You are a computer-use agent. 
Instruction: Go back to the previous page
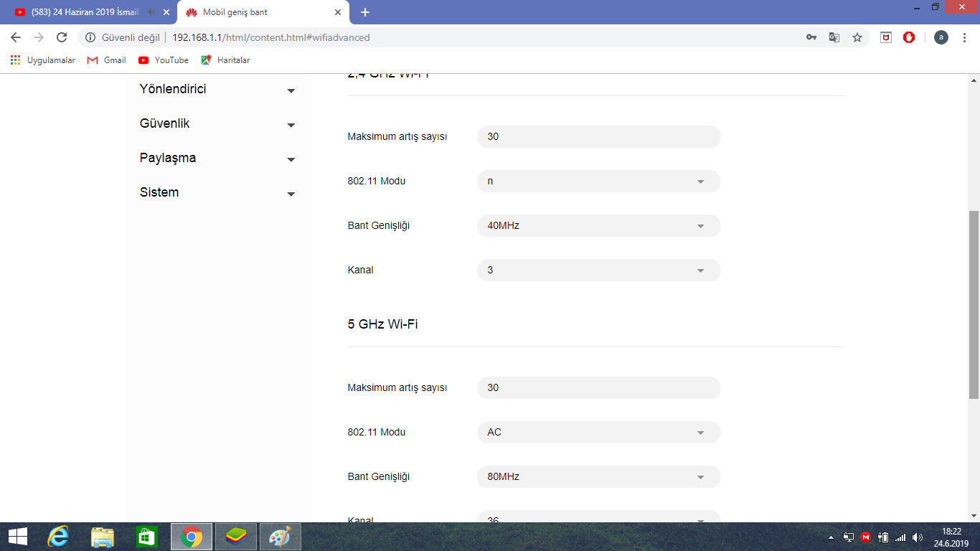coord(16,37)
